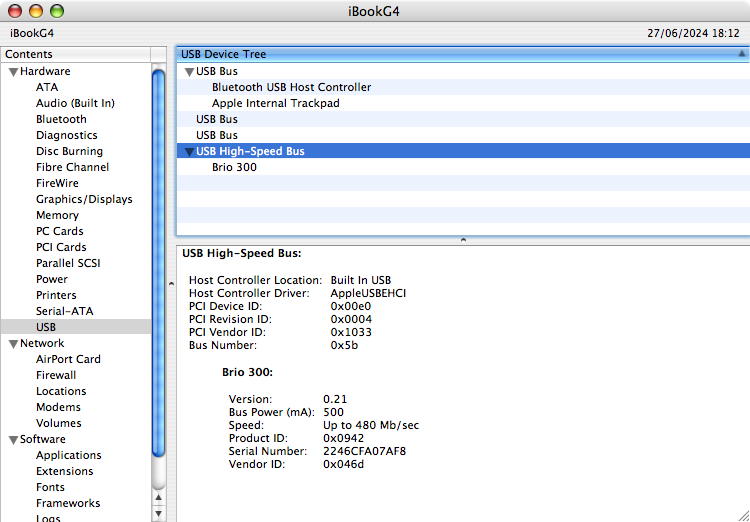The image size is (750, 522).
Task: Select the third USB Bus row
Action: click(463, 135)
